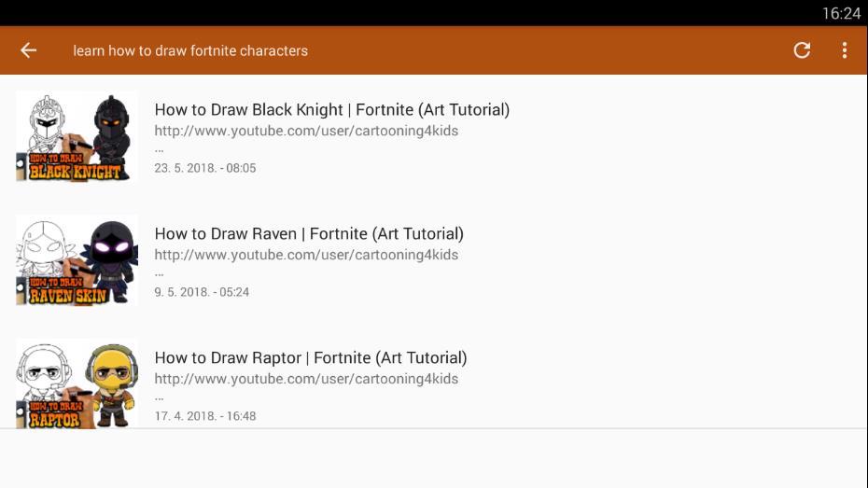Open the three-dot overflow menu
The image size is (868, 488).
coord(844,50)
